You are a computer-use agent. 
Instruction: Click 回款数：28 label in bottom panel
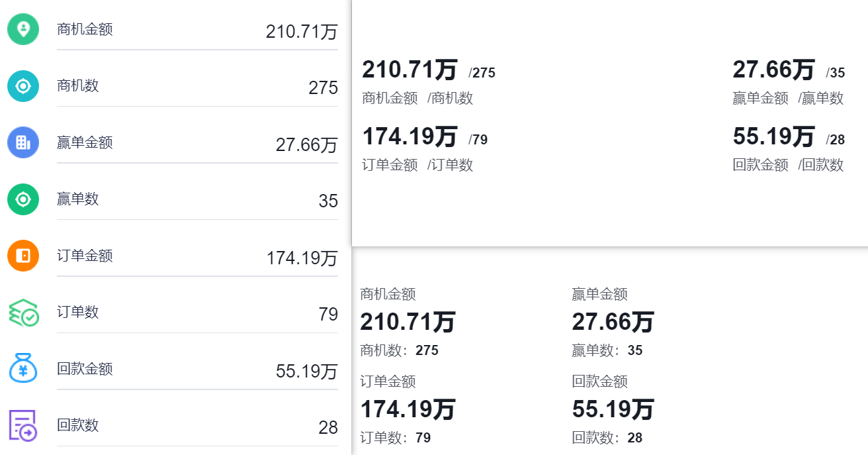[607, 438]
